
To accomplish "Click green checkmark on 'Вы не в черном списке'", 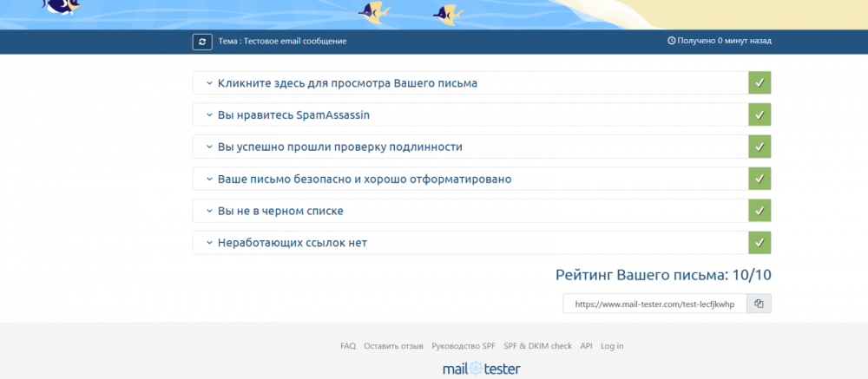I will click(x=759, y=211).
